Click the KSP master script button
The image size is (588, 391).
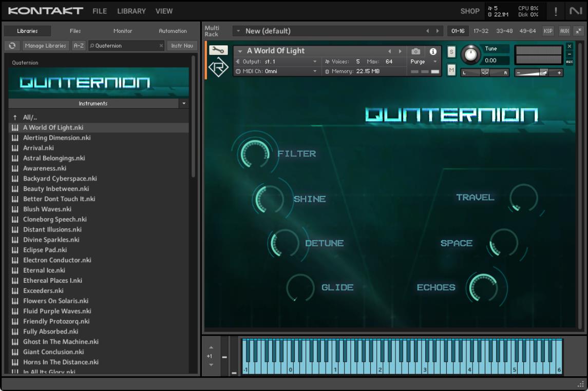tap(548, 31)
